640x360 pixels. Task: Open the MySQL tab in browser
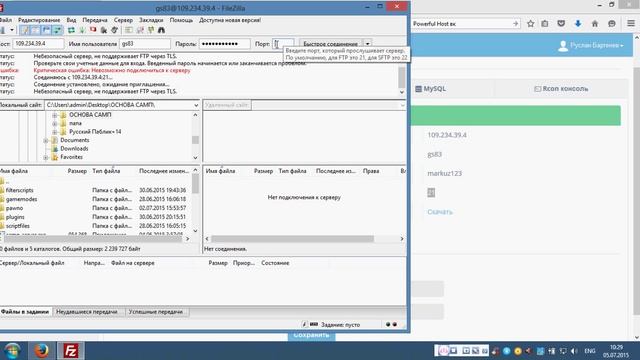[x=431, y=89]
